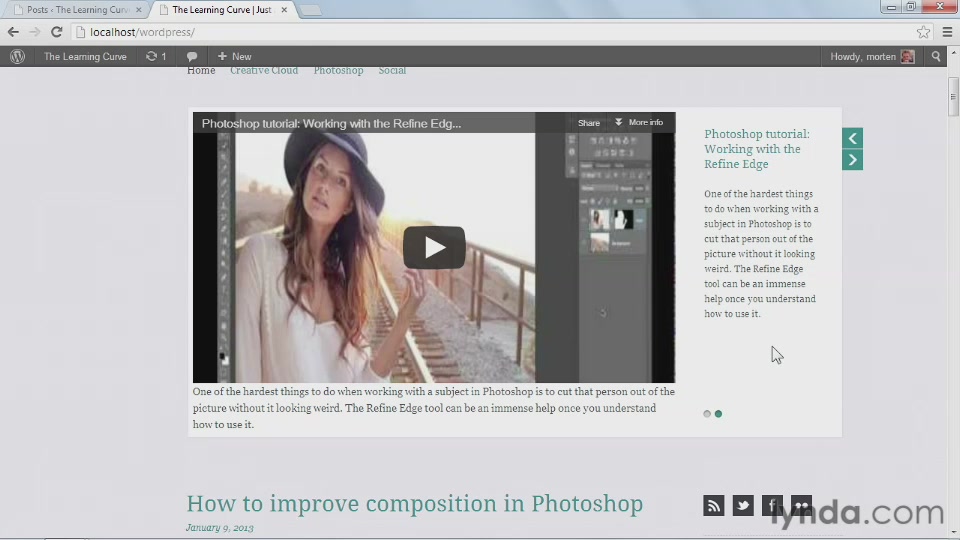960x540 pixels.
Task: Click the browser forward arrow
Action: (x=34, y=32)
